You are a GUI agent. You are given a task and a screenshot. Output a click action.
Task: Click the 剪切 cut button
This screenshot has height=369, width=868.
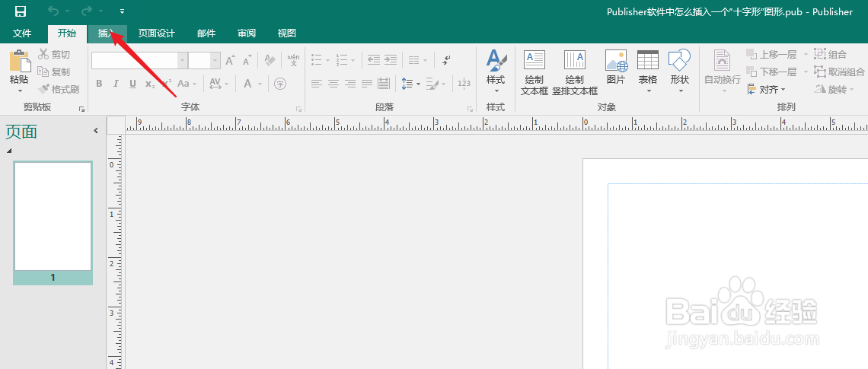point(54,54)
